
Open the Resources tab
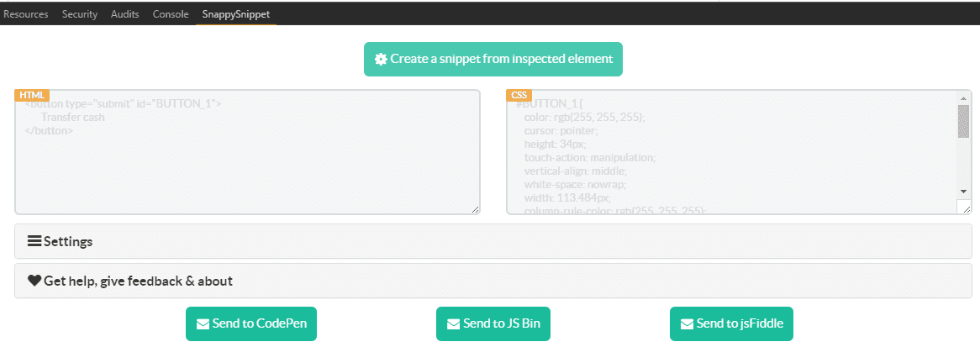(26, 14)
